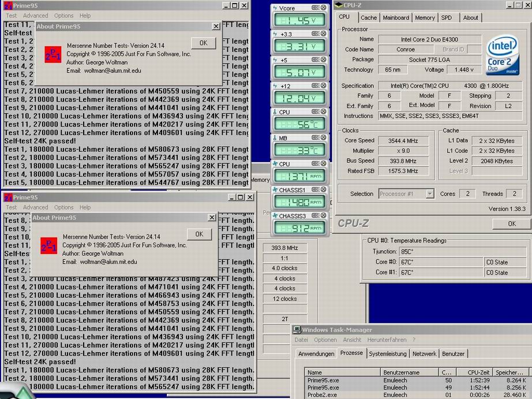Image resolution: width=532 pixels, height=399 pixels.
Task: Open the Datei menu in Task-Manager
Action: (301, 340)
